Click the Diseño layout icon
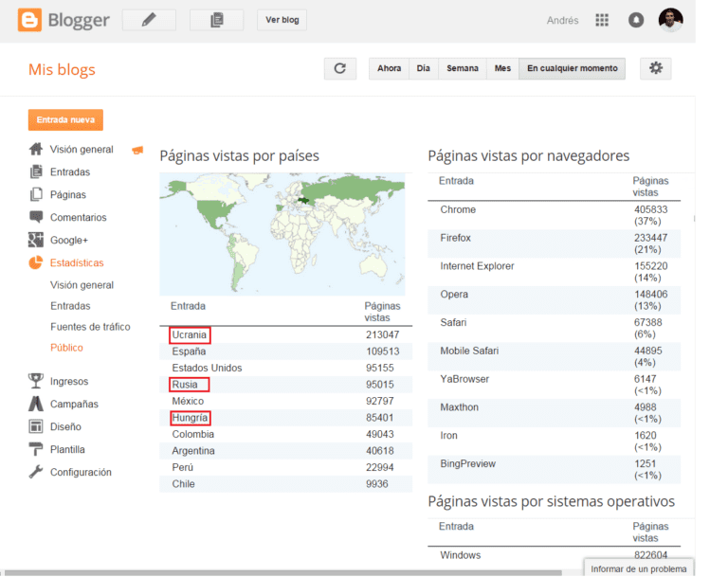This screenshot has width=728, height=577. 36,426
